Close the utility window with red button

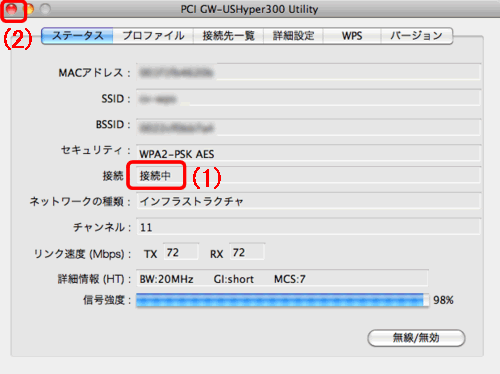[12, 9]
